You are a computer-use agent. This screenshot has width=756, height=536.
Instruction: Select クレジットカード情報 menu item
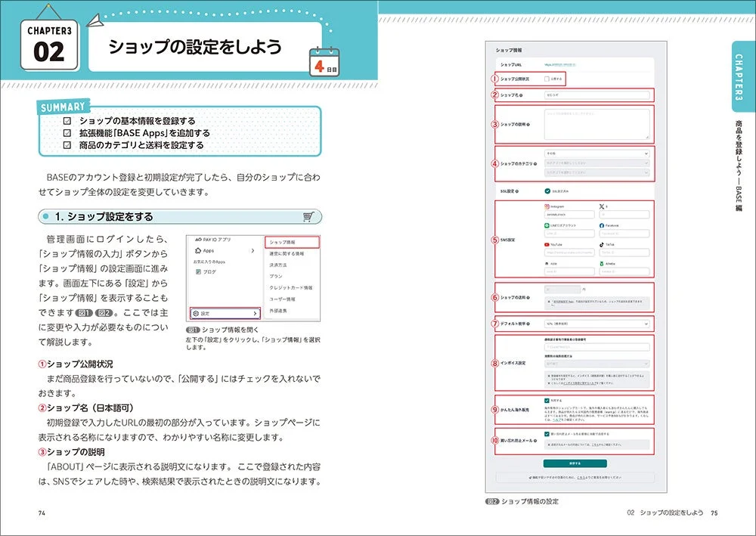coord(291,288)
